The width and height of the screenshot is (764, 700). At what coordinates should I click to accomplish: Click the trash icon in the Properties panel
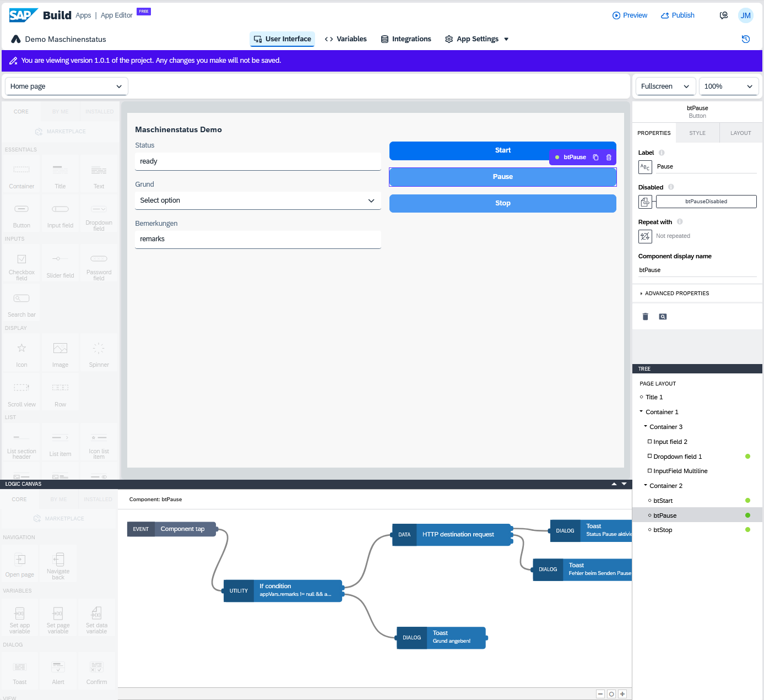pyautogui.click(x=645, y=316)
